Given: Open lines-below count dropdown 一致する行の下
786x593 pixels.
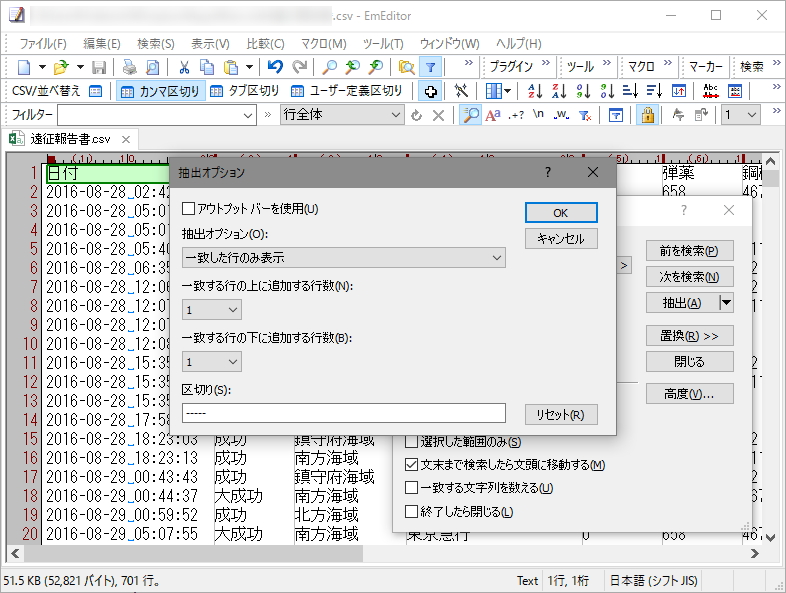Looking at the screenshot, I should tap(212, 362).
